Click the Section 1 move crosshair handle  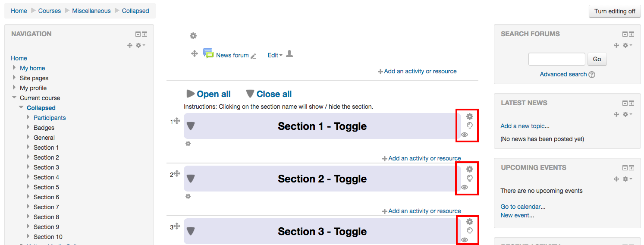pos(177,121)
